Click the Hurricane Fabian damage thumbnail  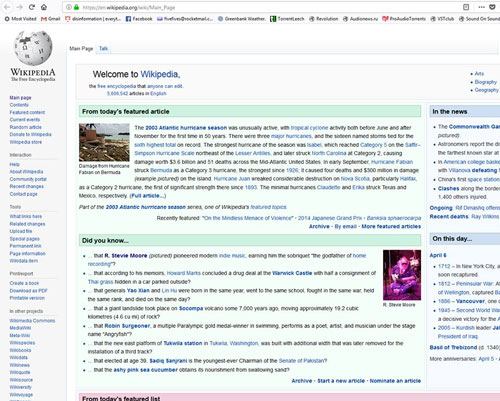click(x=104, y=142)
